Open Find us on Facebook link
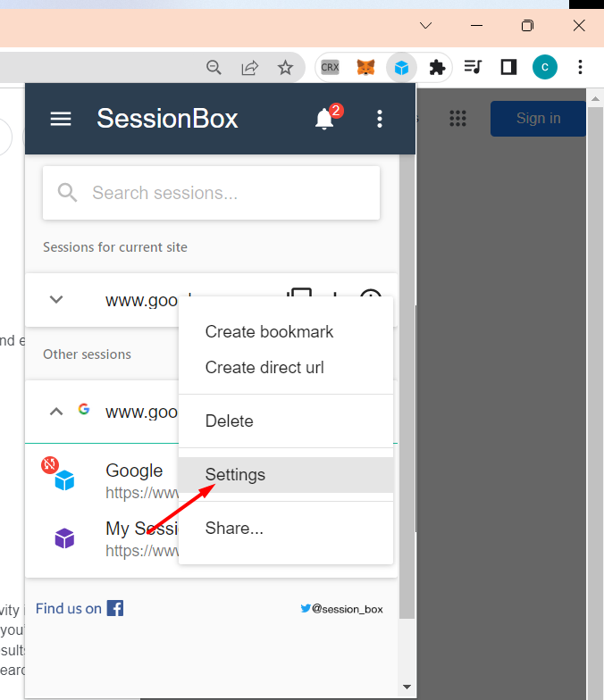 (x=80, y=608)
